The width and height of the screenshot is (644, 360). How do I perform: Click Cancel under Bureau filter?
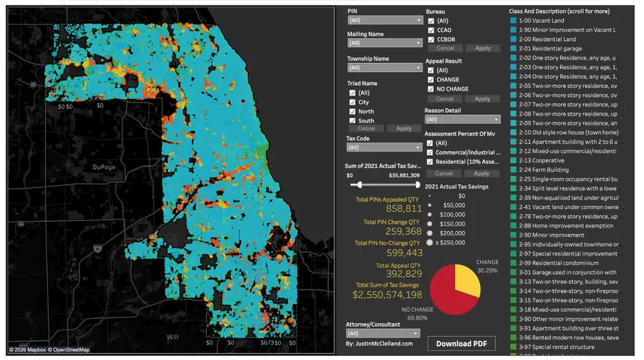point(445,48)
